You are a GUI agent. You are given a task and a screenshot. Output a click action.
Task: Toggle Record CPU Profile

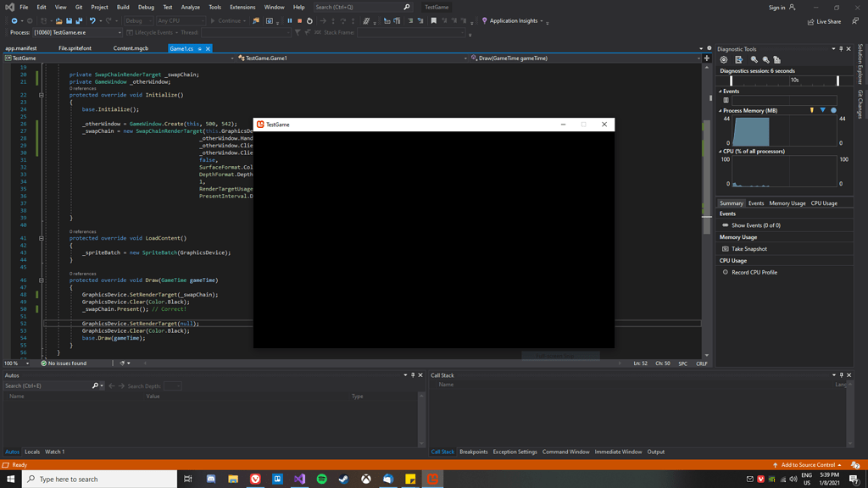point(726,273)
